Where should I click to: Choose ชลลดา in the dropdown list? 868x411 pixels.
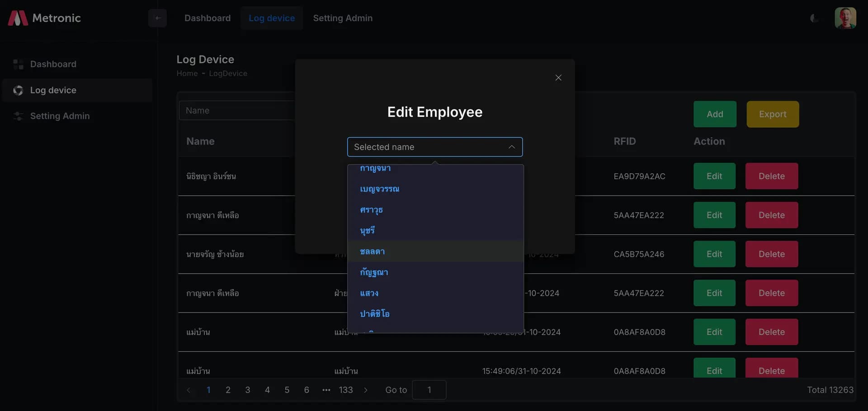point(372,252)
